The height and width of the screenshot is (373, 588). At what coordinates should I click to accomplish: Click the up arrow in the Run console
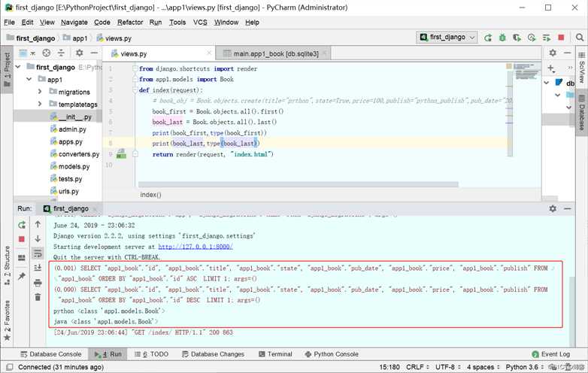pos(38,224)
